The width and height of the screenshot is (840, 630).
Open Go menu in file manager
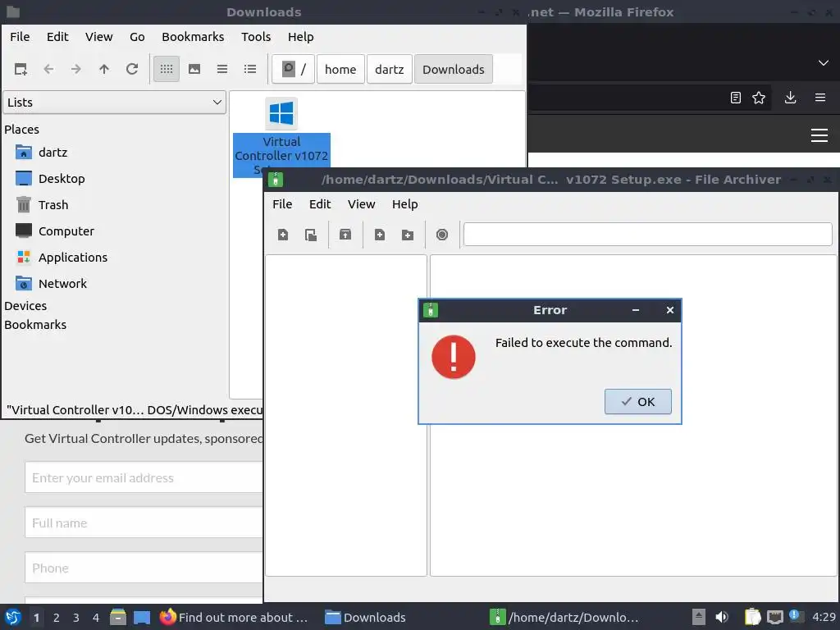[x=137, y=36]
